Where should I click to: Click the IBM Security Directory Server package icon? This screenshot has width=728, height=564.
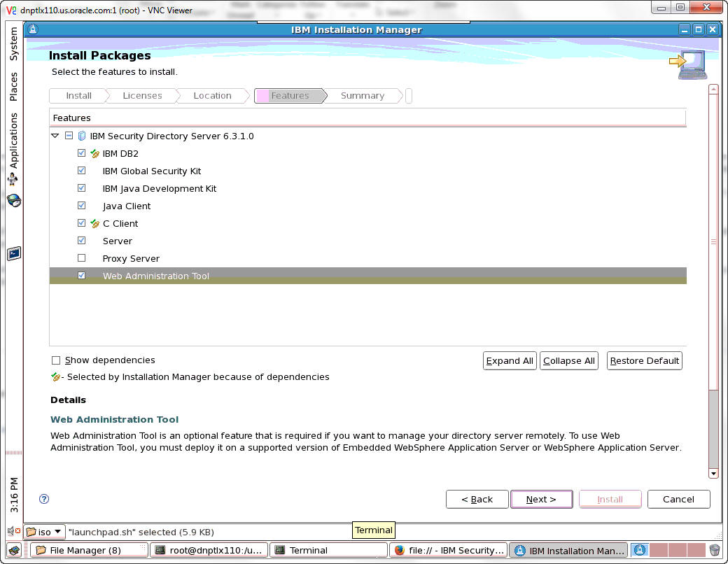point(82,136)
